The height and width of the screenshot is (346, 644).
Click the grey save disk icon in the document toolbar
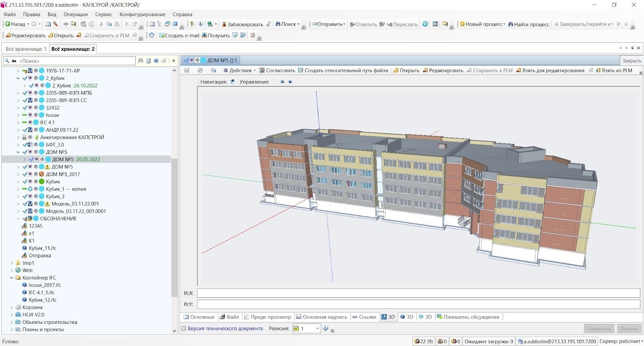tap(187, 70)
